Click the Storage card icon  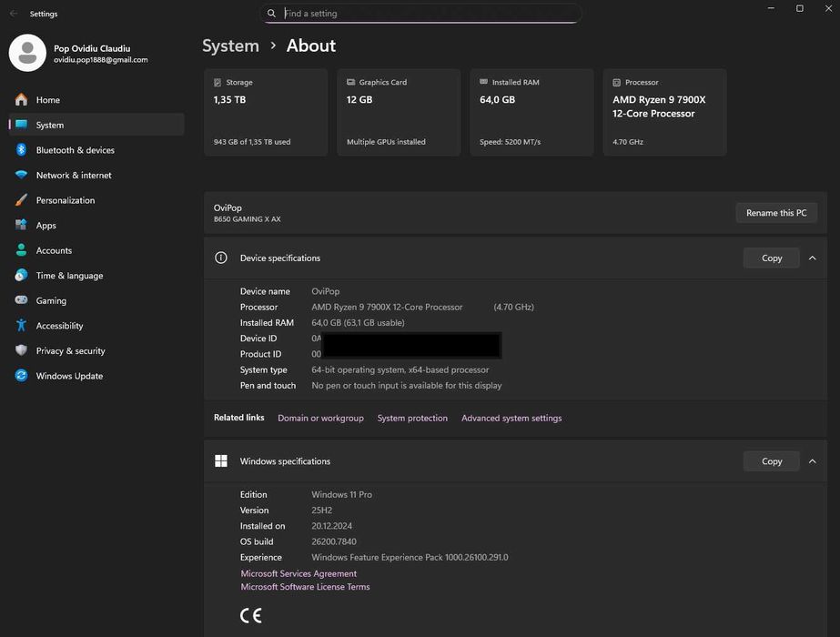218,83
